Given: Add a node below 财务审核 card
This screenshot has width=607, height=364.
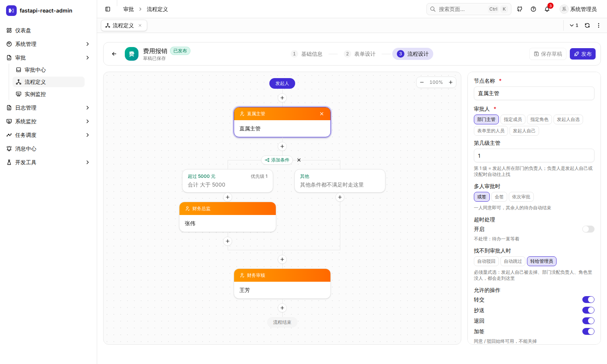Looking at the screenshot, I should tap(282, 308).
